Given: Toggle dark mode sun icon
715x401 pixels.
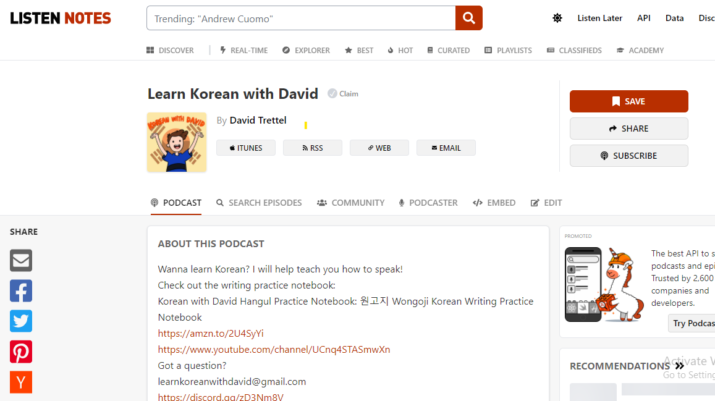Looking at the screenshot, I should 557,18.
